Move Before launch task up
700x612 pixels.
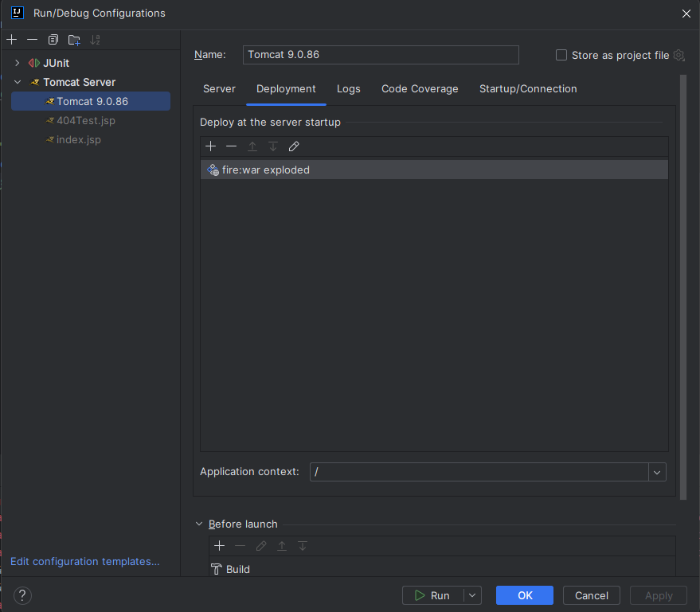point(282,545)
